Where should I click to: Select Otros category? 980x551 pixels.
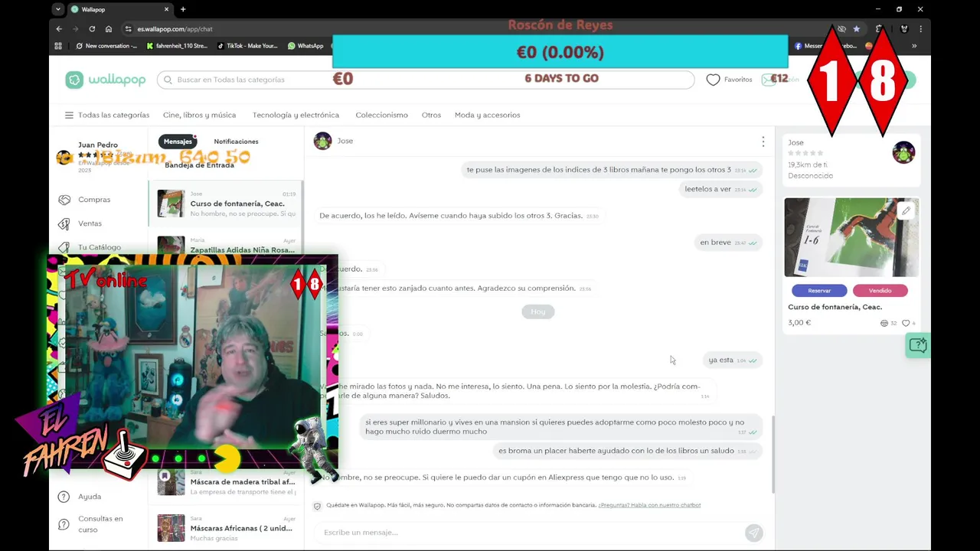[x=431, y=116]
